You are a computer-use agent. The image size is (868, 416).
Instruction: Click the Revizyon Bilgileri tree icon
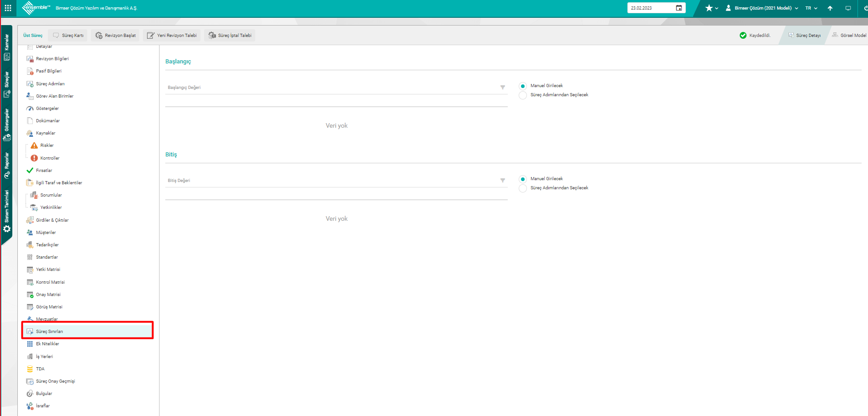point(30,59)
